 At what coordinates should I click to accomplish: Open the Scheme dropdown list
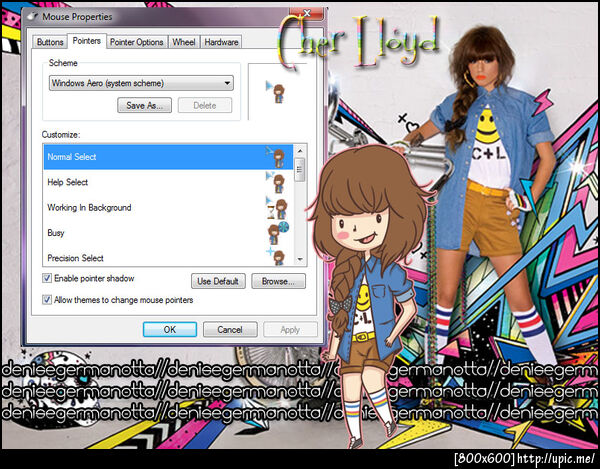(x=141, y=83)
